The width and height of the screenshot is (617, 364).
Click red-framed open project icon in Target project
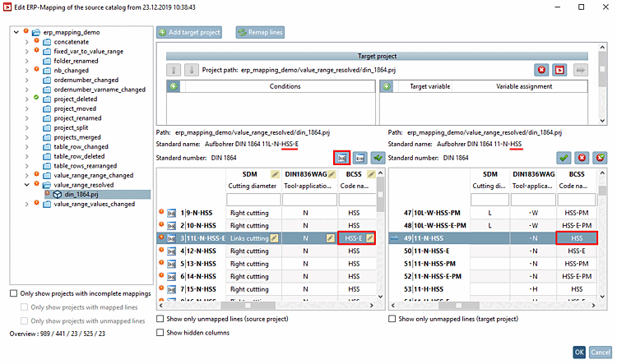tap(559, 70)
